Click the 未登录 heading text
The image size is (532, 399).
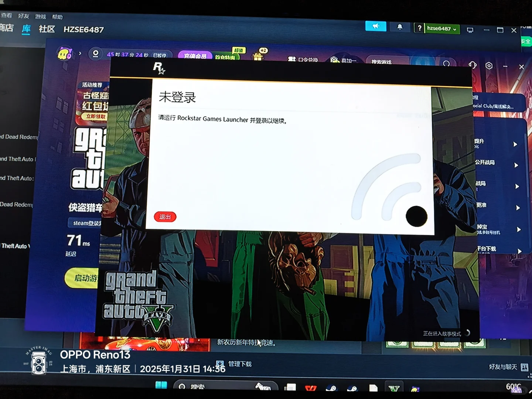tap(177, 97)
